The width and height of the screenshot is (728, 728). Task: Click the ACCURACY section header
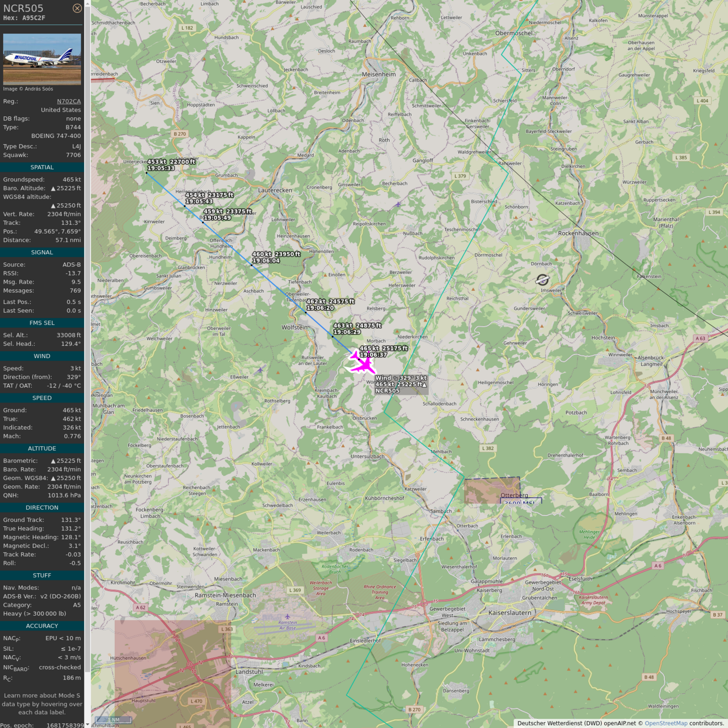click(42, 626)
